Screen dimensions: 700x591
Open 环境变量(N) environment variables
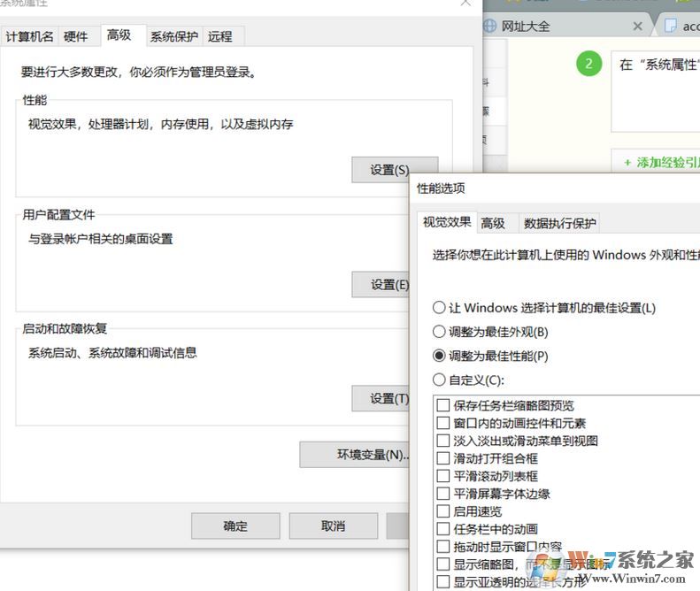(355, 455)
